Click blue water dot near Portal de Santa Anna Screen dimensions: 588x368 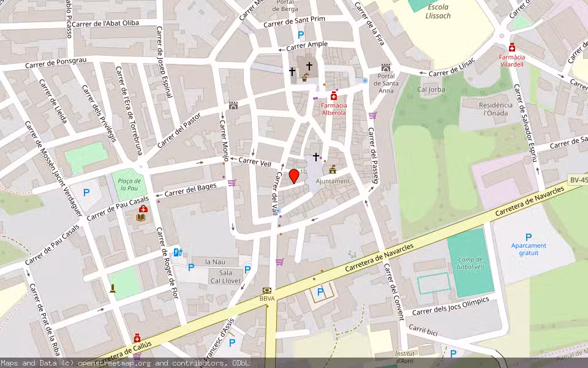click(x=365, y=80)
